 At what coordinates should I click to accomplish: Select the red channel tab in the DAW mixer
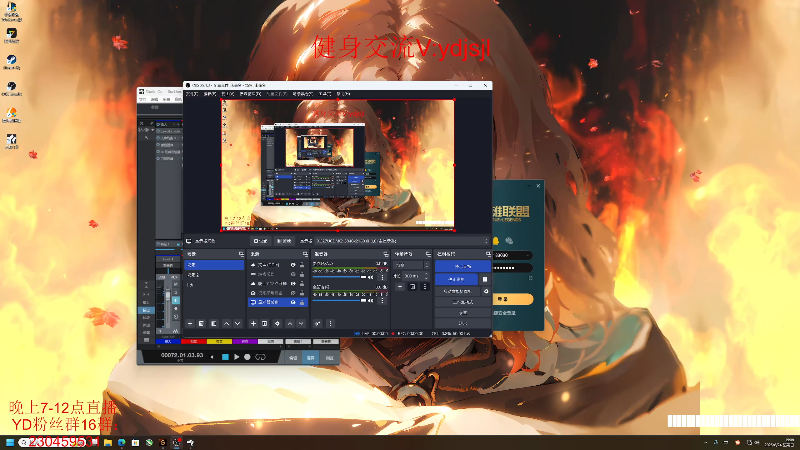pos(193,341)
